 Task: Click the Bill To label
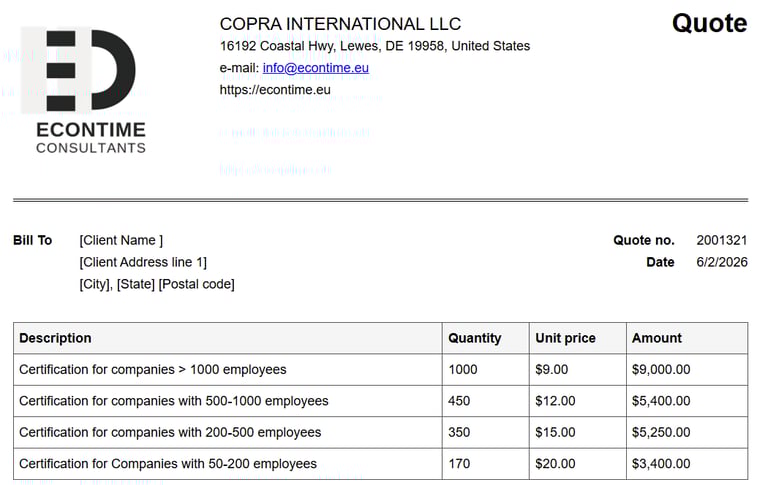click(x=32, y=240)
